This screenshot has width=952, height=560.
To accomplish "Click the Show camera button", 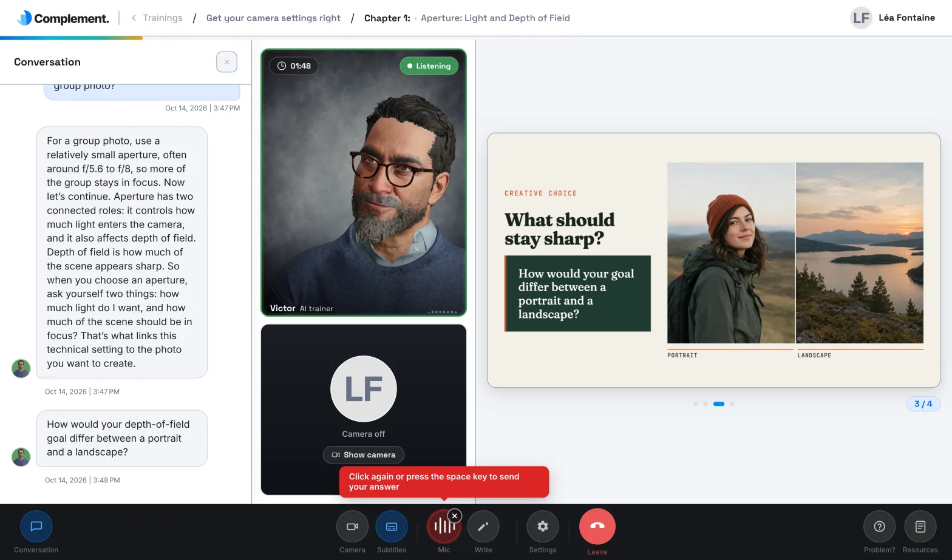I will point(364,454).
